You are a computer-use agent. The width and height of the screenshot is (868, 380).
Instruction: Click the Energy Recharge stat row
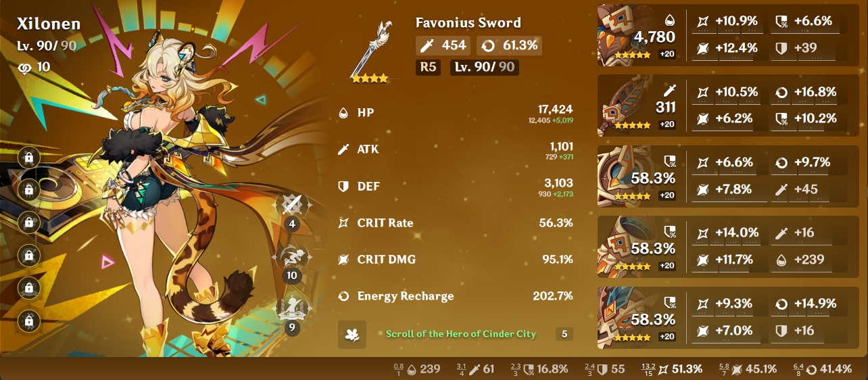455,296
